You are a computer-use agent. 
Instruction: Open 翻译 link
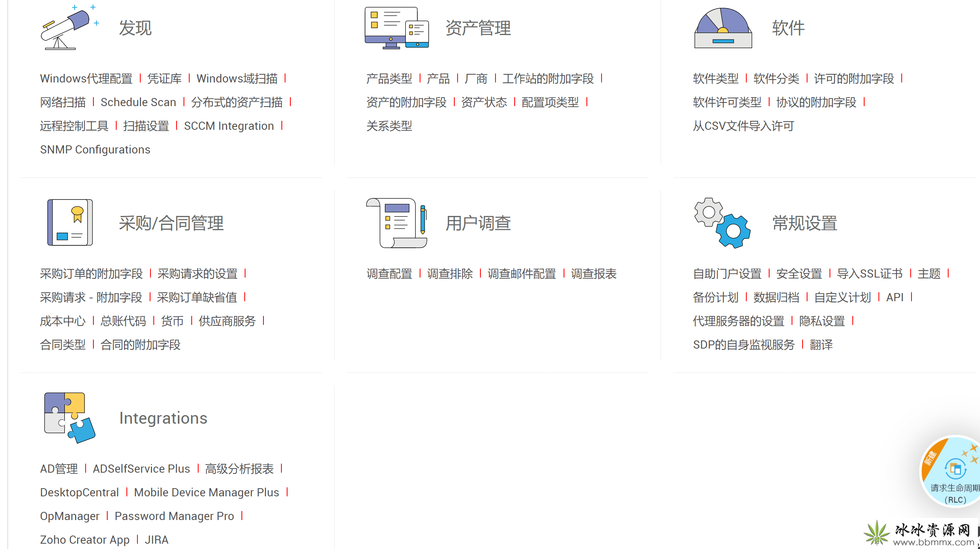(821, 345)
